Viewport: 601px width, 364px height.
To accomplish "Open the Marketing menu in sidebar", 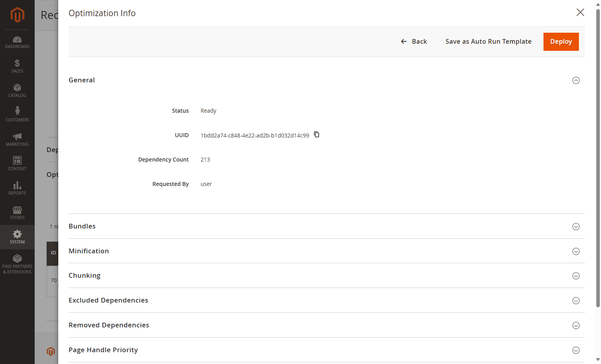I will [x=17, y=139].
